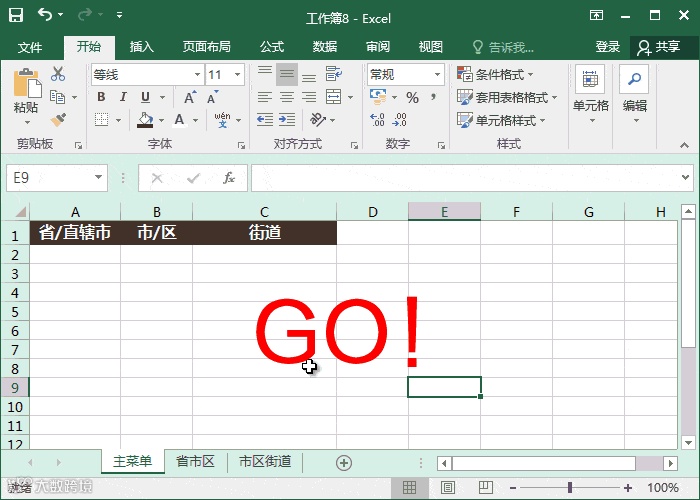
Task: Open the 文件 menu
Action: tap(30, 47)
